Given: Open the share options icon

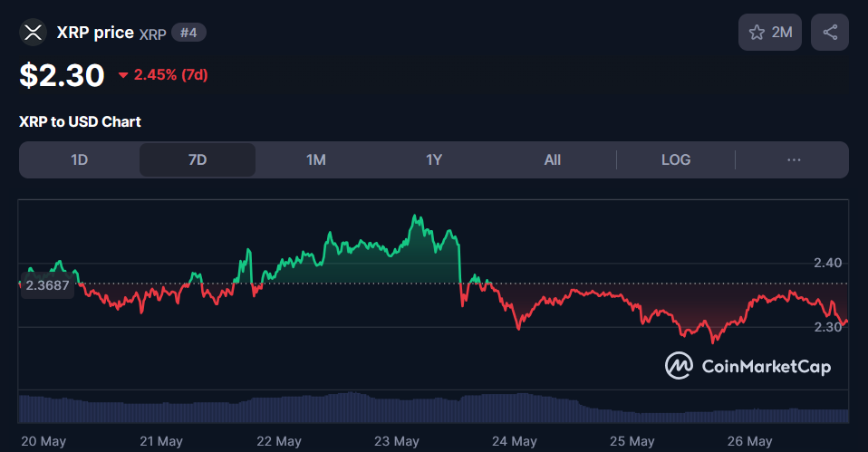Looking at the screenshot, I should (x=829, y=32).
